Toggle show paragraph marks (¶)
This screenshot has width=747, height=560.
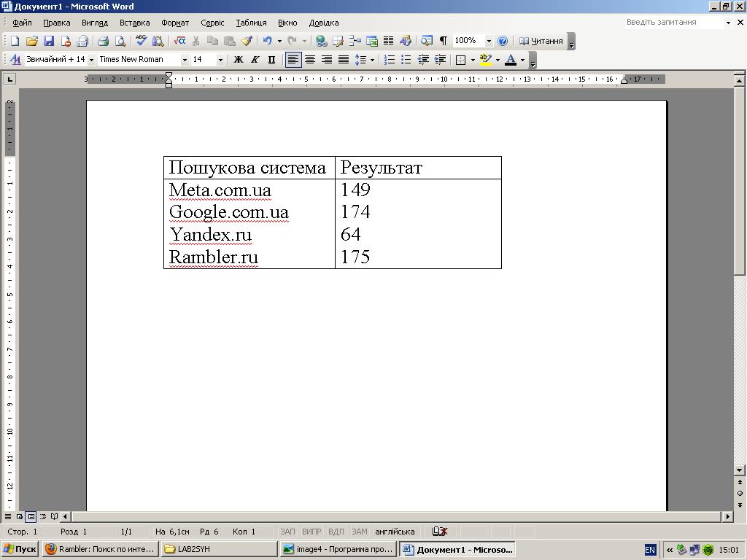[x=444, y=41]
